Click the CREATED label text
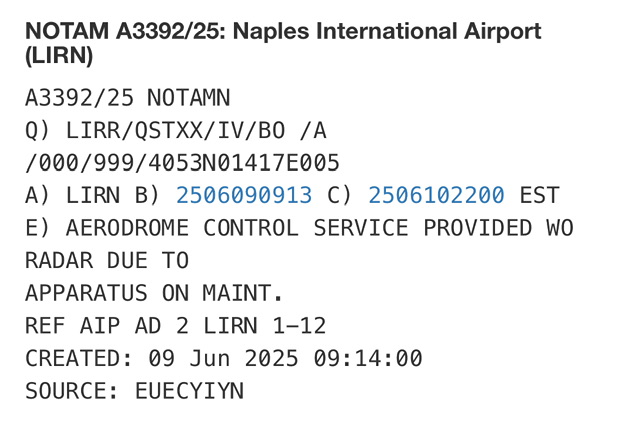 pyautogui.click(x=79, y=358)
